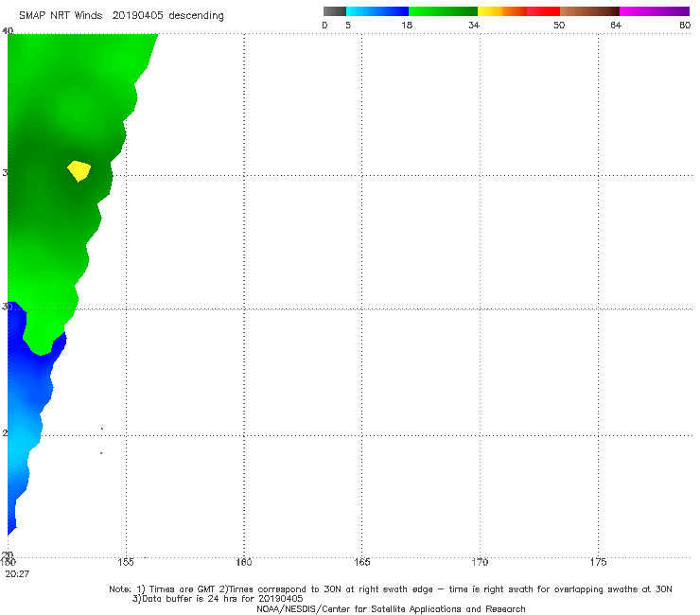Click the longitude label '155'
Viewport: 700px width, 615px height.
126,562
